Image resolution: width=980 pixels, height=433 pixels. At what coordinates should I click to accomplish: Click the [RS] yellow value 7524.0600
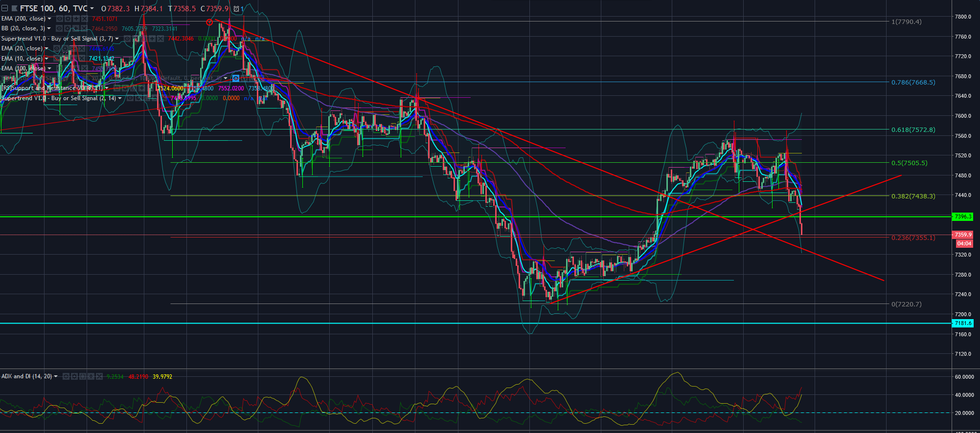(170, 88)
